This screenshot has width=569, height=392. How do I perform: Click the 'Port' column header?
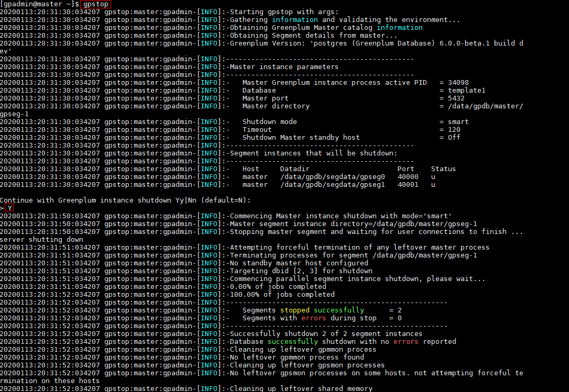406,169
